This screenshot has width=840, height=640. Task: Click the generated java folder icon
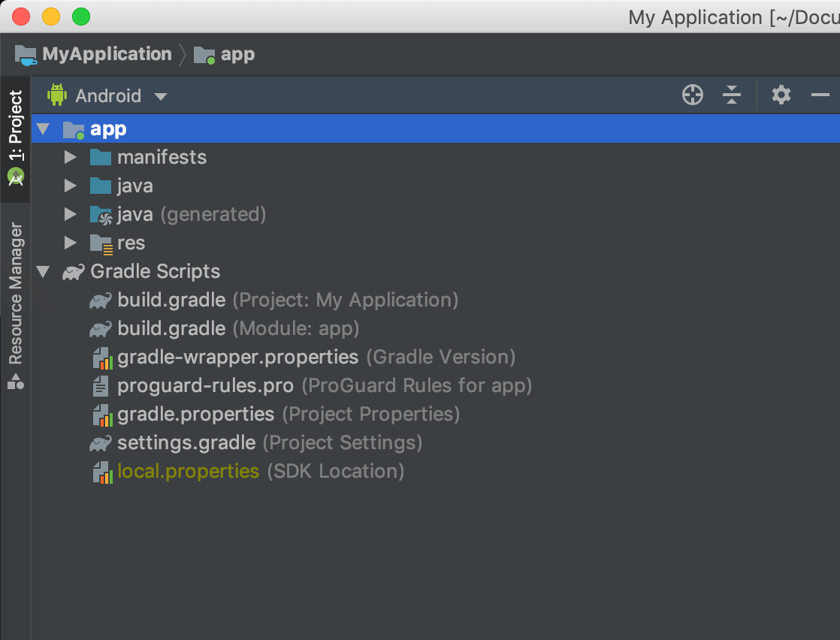[x=101, y=215]
